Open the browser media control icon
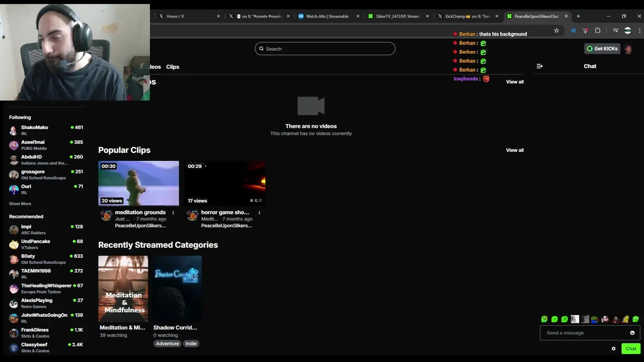The height and width of the screenshot is (362, 644). [x=615, y=31]
